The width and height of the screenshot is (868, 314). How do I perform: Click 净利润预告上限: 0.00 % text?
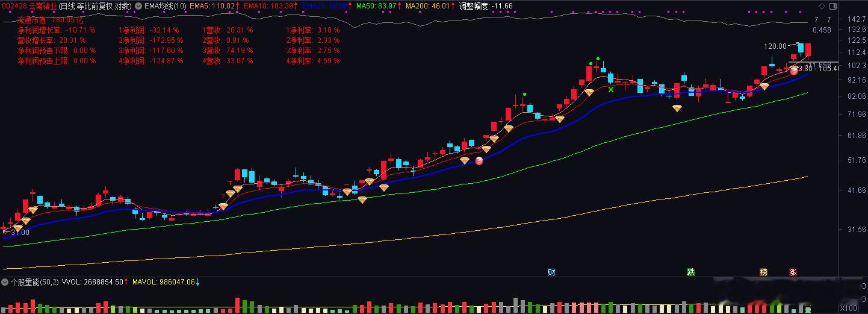[57, 61]
